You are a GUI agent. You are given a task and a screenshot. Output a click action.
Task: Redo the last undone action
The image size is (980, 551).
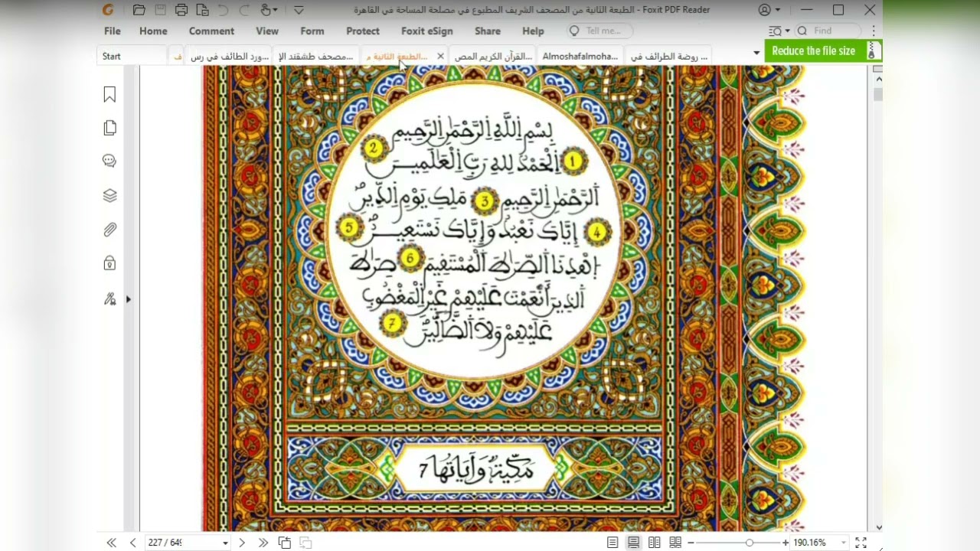pos(244,10)
